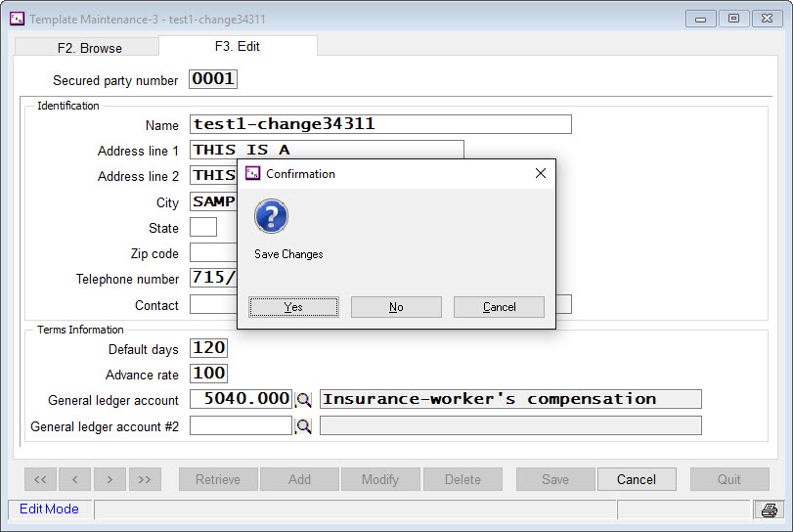
Task: Cancel the Save Changes confirmation dialog
Action: click(x=499, y=307)
